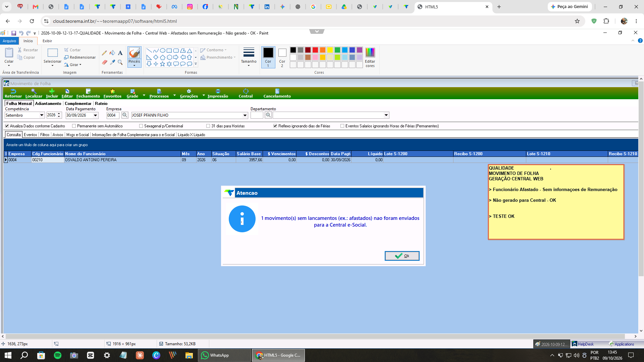
Task: Open Data Pagamento date dropdown
Action: 95,115
